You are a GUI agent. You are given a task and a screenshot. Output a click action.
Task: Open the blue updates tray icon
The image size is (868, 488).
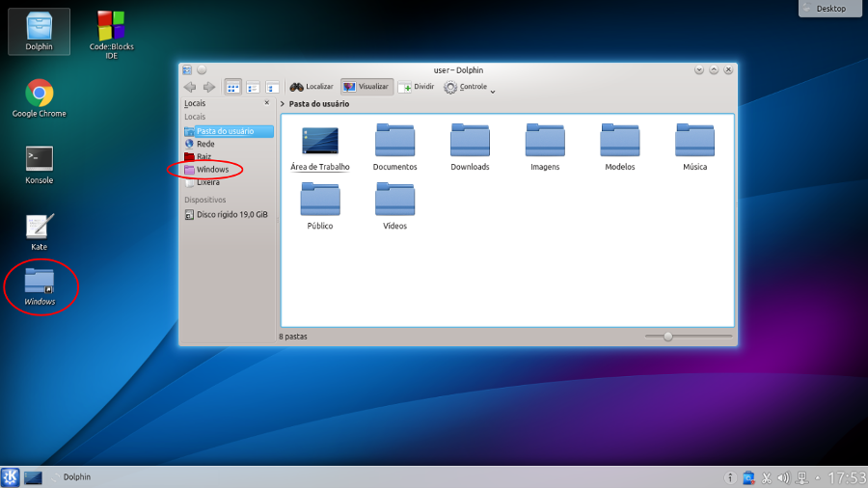click(748, 477)
